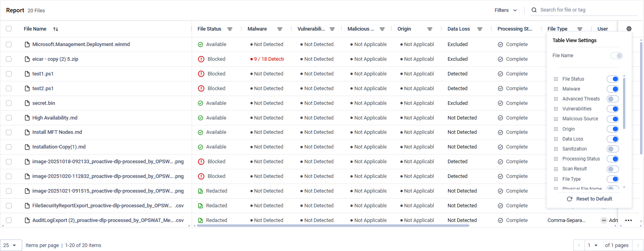Sort by File Name arrows icon
The image size is (644, 251).
coord(56,29)
